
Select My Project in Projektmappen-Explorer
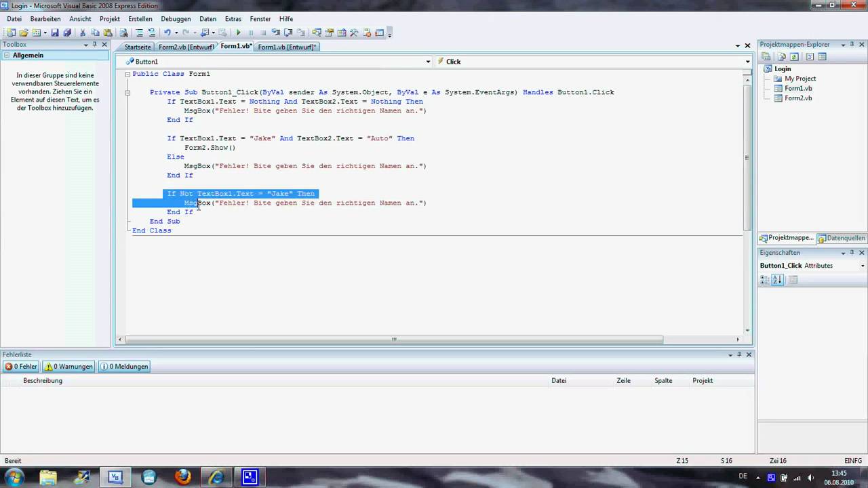tap(800, 79)
